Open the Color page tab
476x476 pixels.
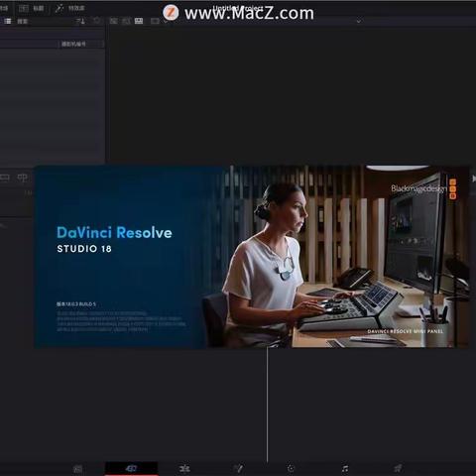(x=291, y=468)
